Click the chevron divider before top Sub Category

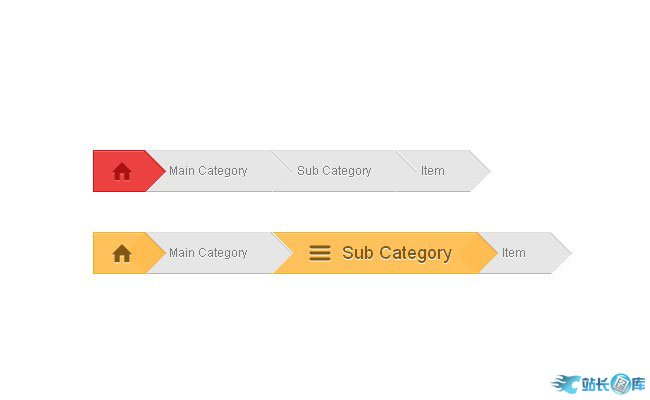pyautogui.click(x=280, y=171)
